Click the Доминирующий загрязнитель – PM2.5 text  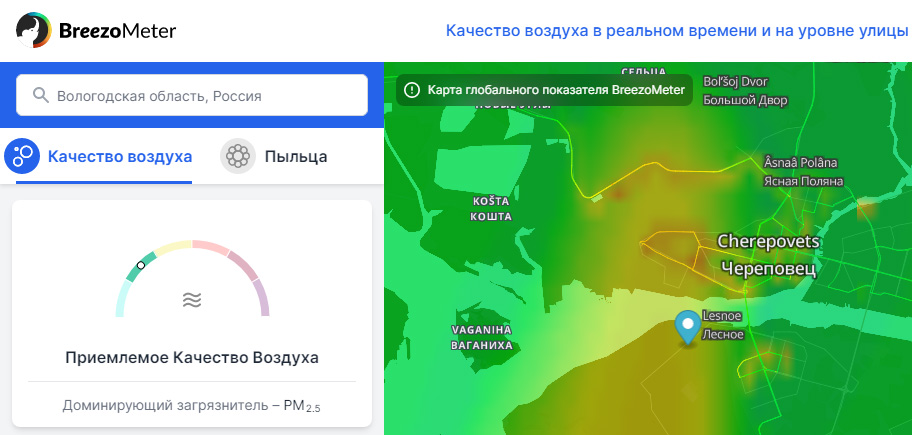click(191, 405)
